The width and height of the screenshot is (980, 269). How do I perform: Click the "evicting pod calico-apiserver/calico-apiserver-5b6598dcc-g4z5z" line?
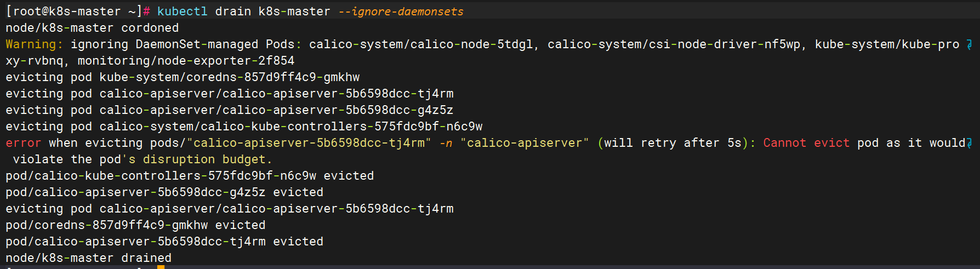coord(230,110)
